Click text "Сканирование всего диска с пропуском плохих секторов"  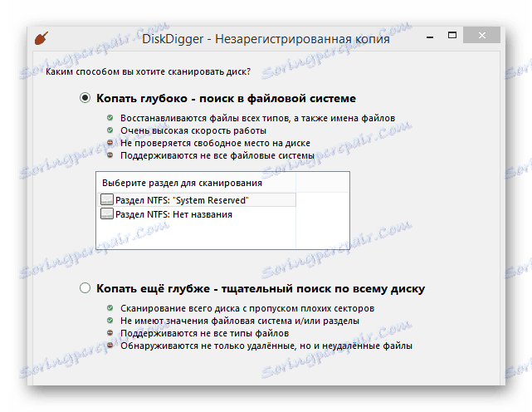pyautogui.click(x=247, y=308)
